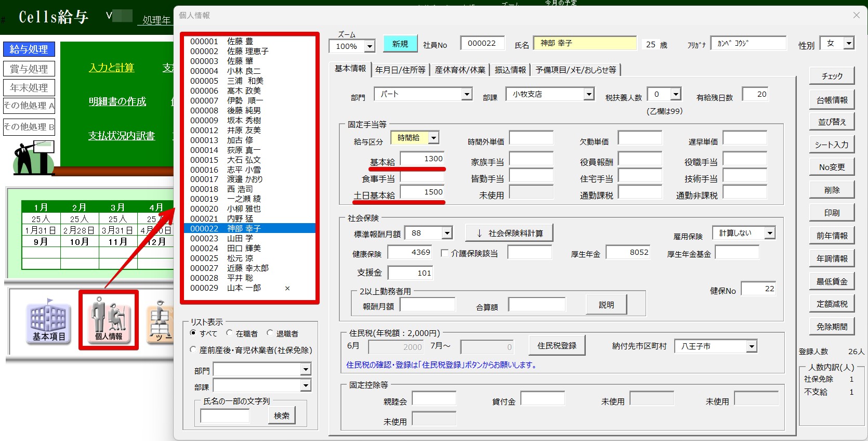Open the 個人情報 people icon
Viewport: 868px width, 441px height.
pos(109,320)
